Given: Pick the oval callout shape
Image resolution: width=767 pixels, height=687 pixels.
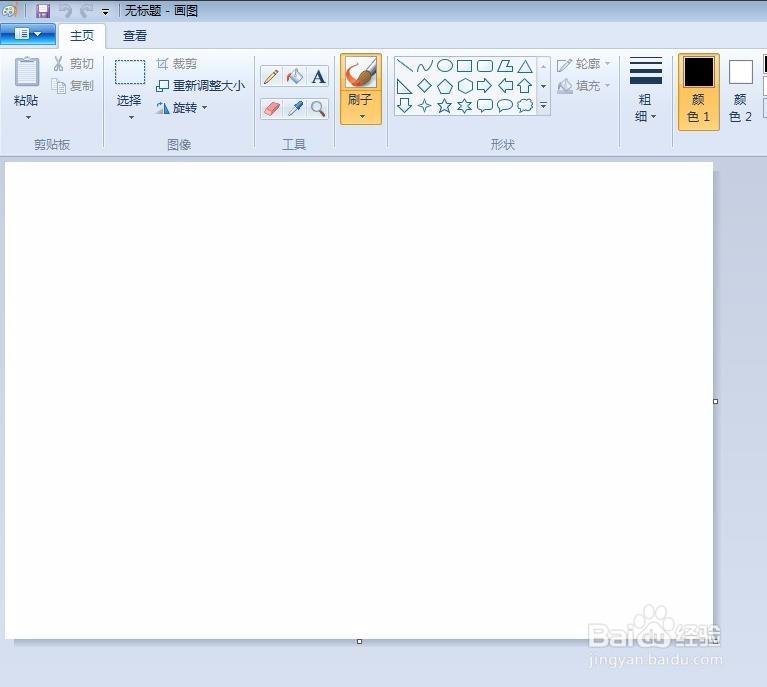Looking at the screenshot, I should coord(505,105).
